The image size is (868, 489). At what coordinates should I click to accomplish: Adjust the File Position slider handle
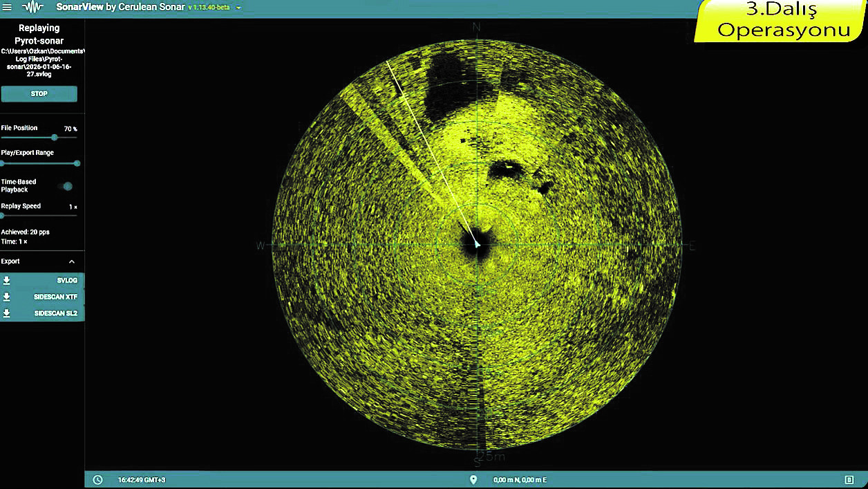coord(55,138)
